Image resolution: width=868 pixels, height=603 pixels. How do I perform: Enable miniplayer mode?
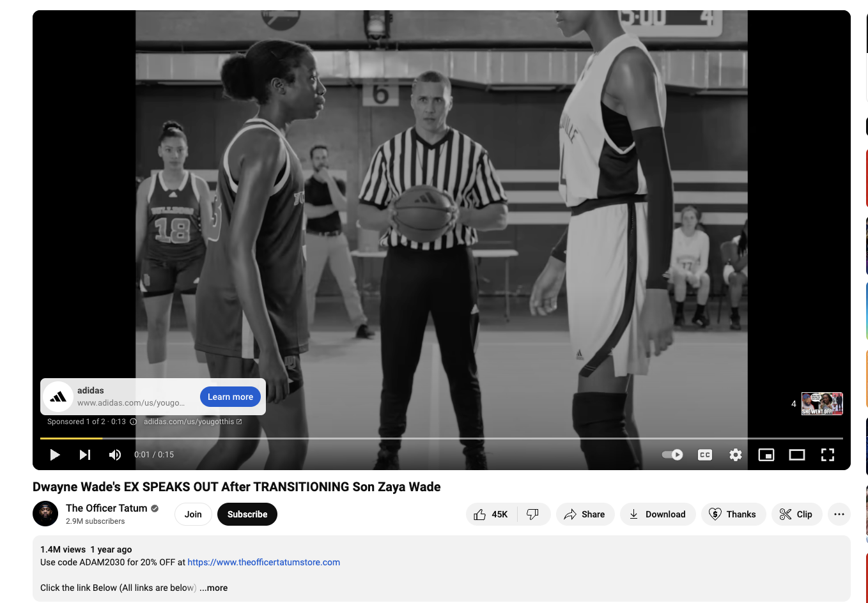tap(766, 455)
